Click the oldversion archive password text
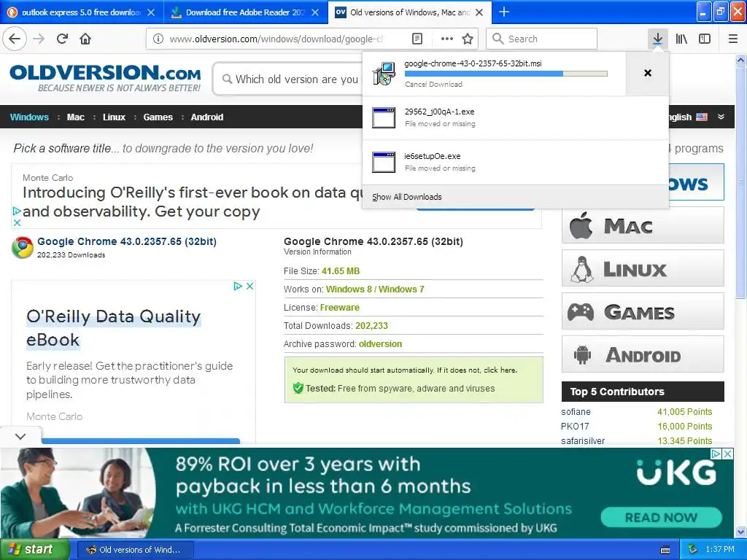This screenshot has width=747, height=560. (380, 344)
